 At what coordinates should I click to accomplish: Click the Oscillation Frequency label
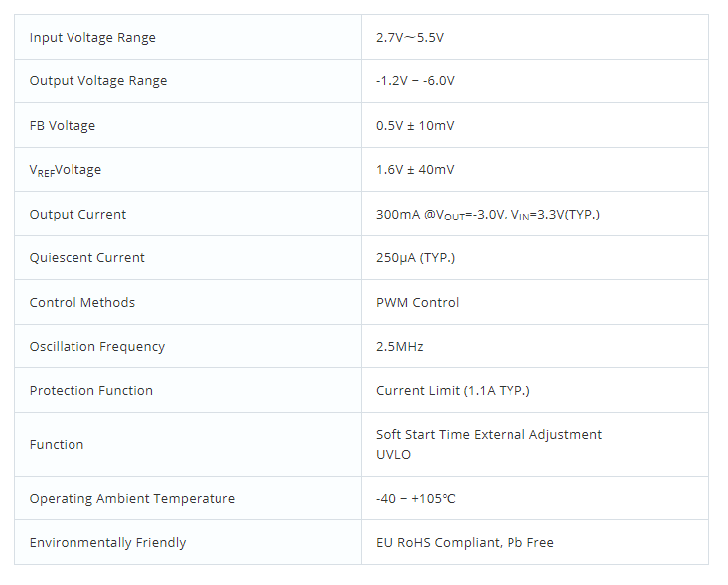(97, 347)
